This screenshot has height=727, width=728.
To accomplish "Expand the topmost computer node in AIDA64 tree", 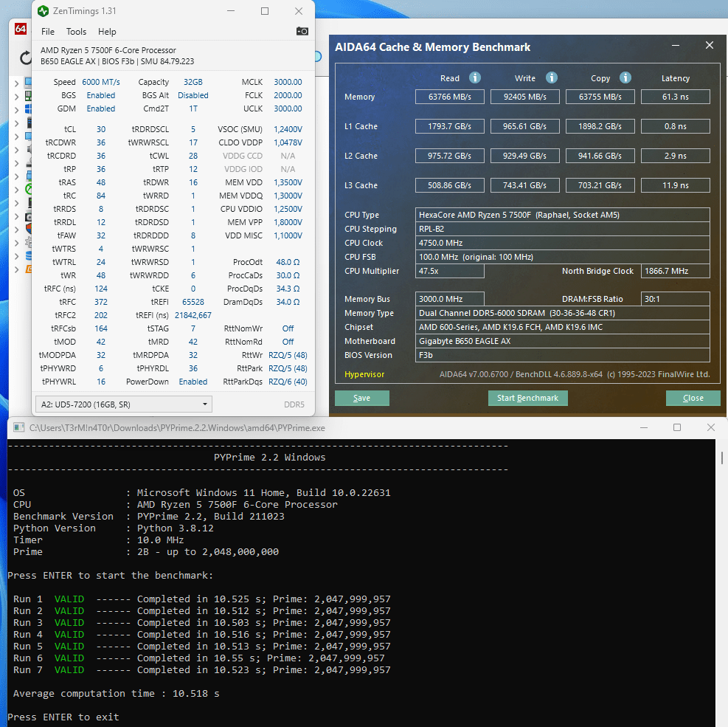I will pos(17,83).
